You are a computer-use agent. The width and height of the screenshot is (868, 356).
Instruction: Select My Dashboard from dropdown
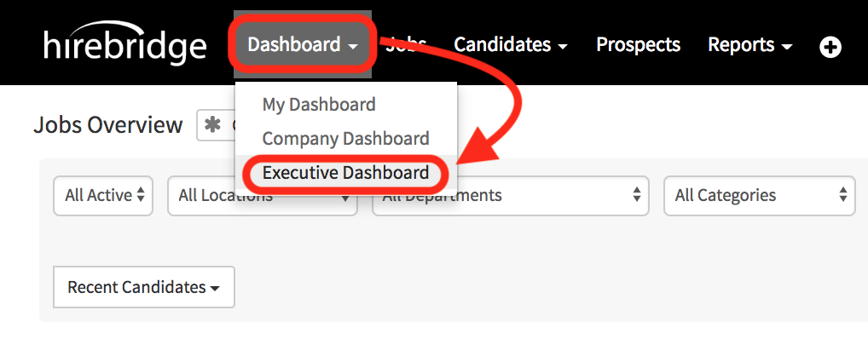coord(319,104)
